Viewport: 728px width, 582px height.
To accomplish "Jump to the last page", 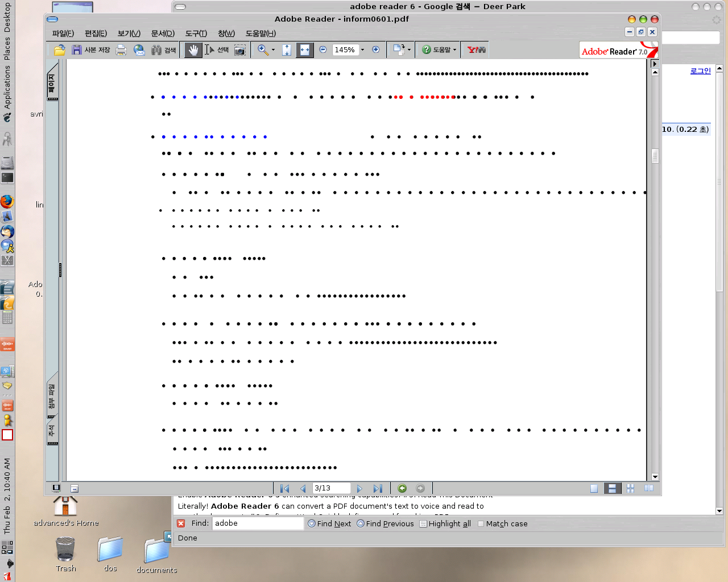I will [x=378, y=488].
